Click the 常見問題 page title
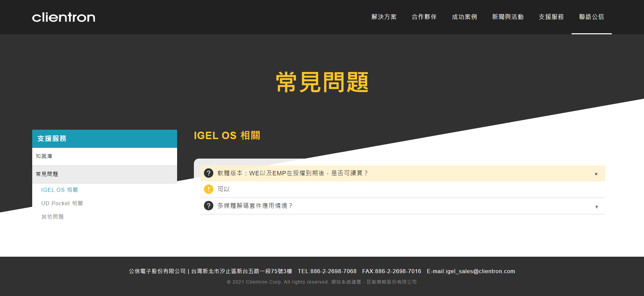This screenshot has height=296, width=644. click(322, 82)
